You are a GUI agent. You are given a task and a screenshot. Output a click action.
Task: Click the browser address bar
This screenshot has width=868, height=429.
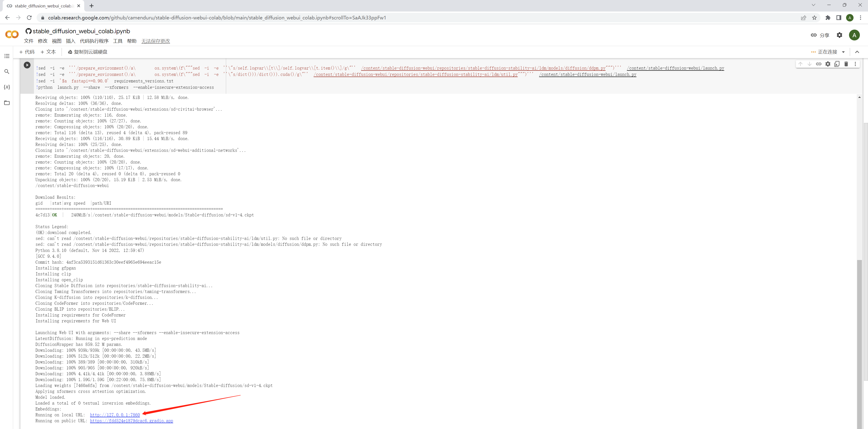pos(418,18)
